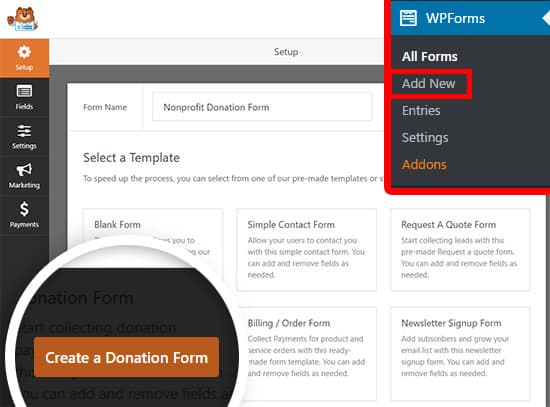Open the Payments dollar icon panel
Image resolution: width=550 pixels, height=407 pixels.
click(24, 215)
